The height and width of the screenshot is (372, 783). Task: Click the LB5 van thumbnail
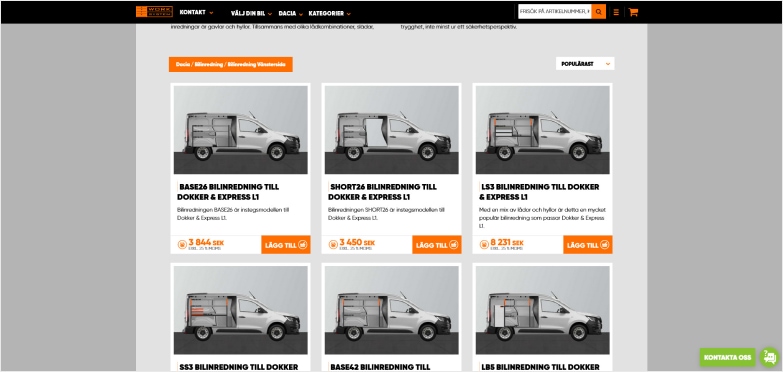542,310
